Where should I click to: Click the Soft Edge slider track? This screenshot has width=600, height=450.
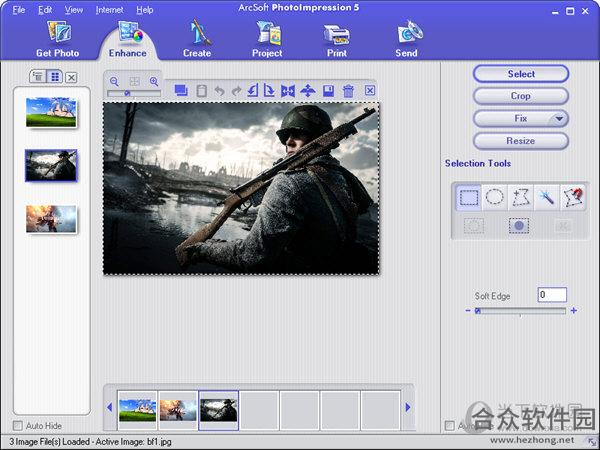[x=520, y=311]
